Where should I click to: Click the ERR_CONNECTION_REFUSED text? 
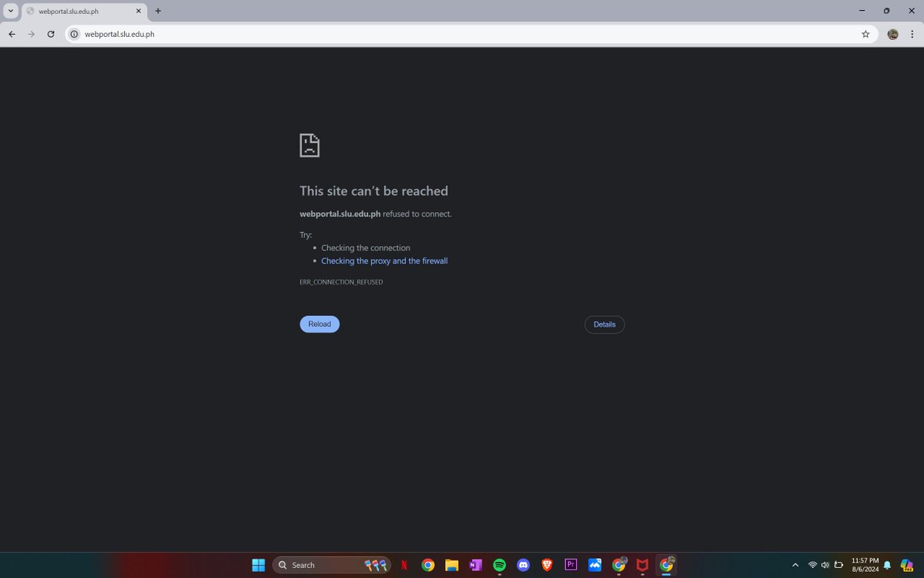(341, 282)
